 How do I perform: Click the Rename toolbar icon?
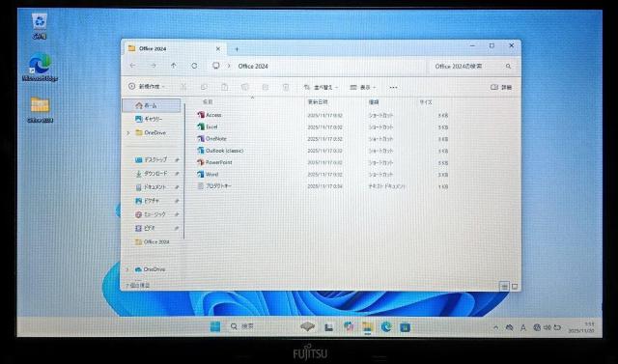click(x=244, y=87)
